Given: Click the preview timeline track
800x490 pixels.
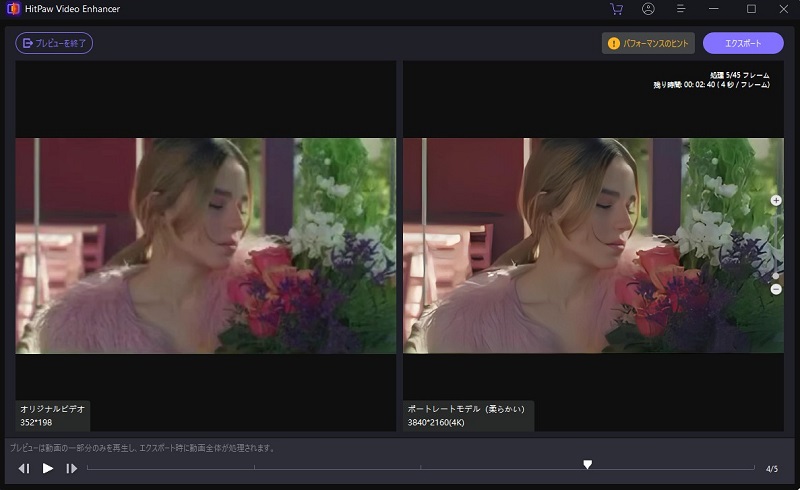Looking at the screenshot, I should pyautogui.click(x=420, y=468).
